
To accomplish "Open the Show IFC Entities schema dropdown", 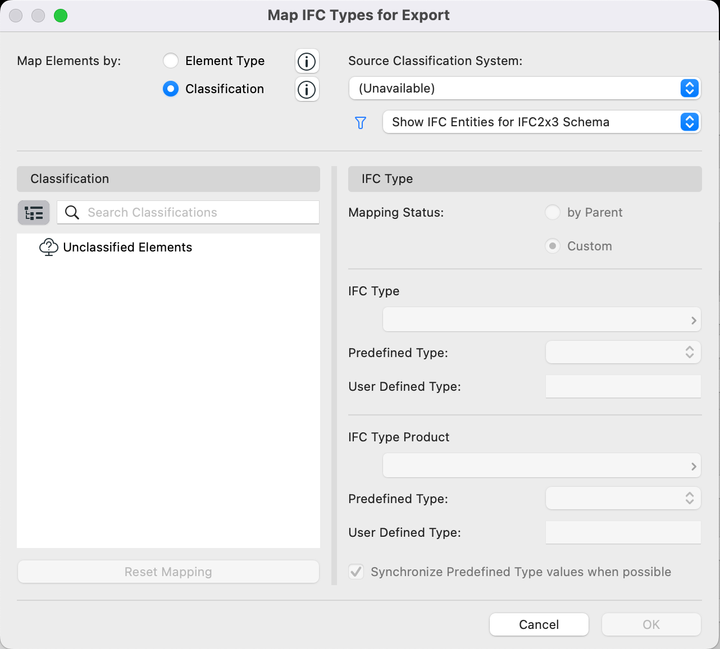I will coord(540,122).
